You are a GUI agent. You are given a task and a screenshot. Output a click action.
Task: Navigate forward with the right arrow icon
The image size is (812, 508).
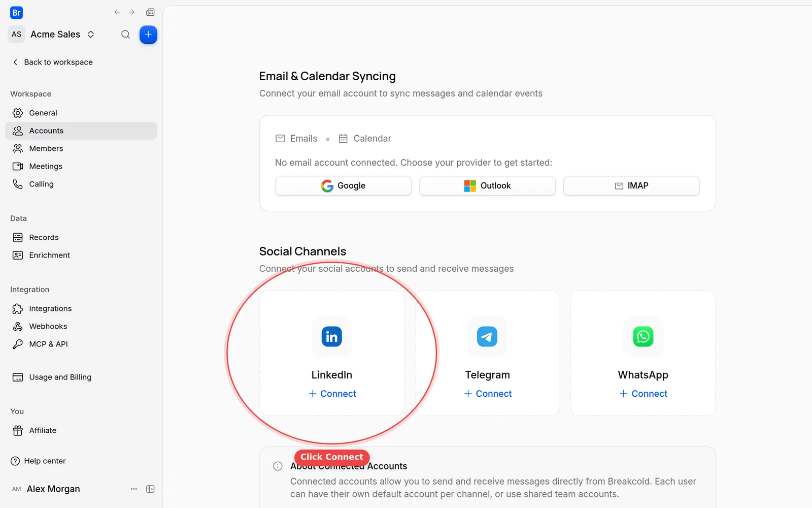[x=131, y=12]
